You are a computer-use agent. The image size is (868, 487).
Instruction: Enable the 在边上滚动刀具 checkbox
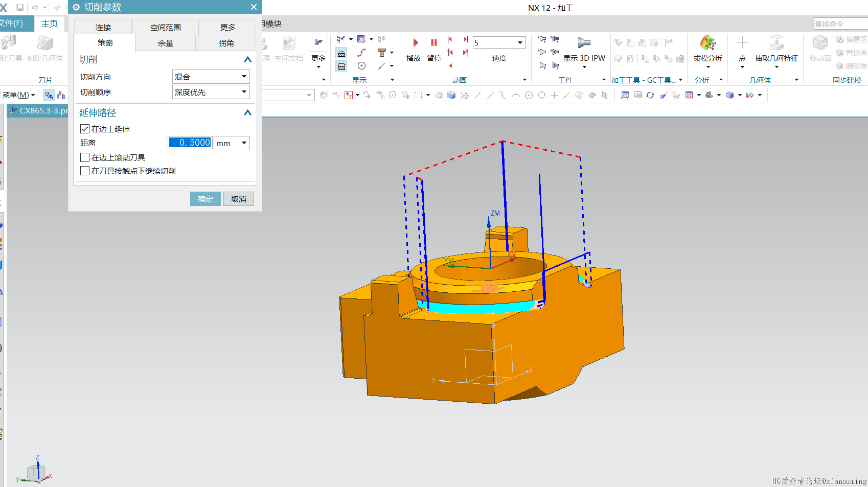click(85, 157)
